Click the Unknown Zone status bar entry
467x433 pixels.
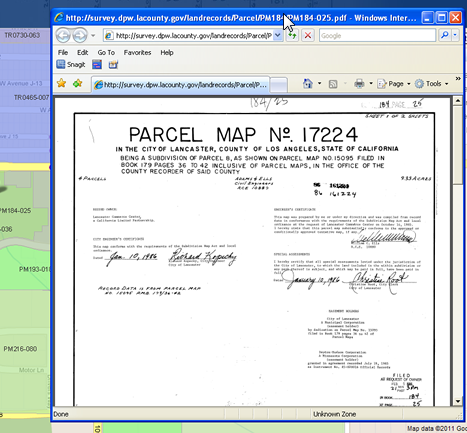pyautogui.click(x=334, y=414)
